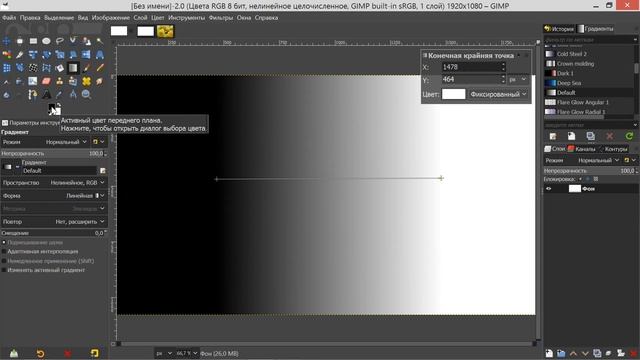Open the Правка menu
Image resolution: width=640 pixels, height=360 pixels.
point(30,18)
